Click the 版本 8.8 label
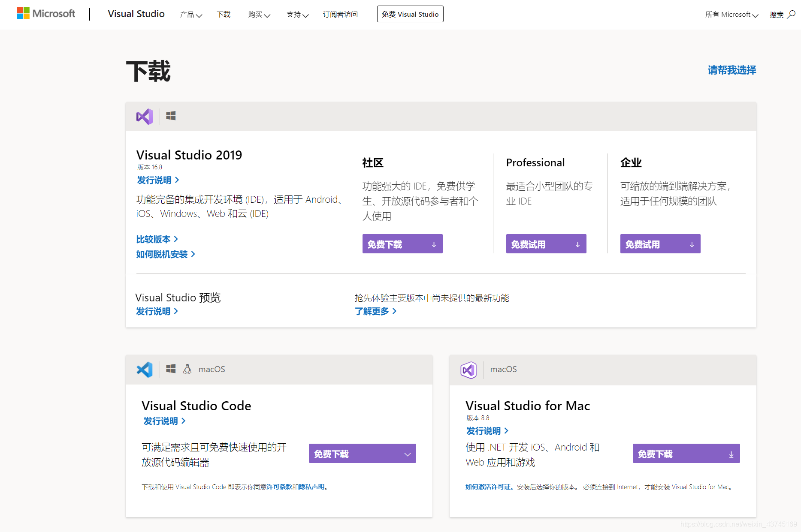The height and width of the screenshot is (532, 801). tap(478, 418)
